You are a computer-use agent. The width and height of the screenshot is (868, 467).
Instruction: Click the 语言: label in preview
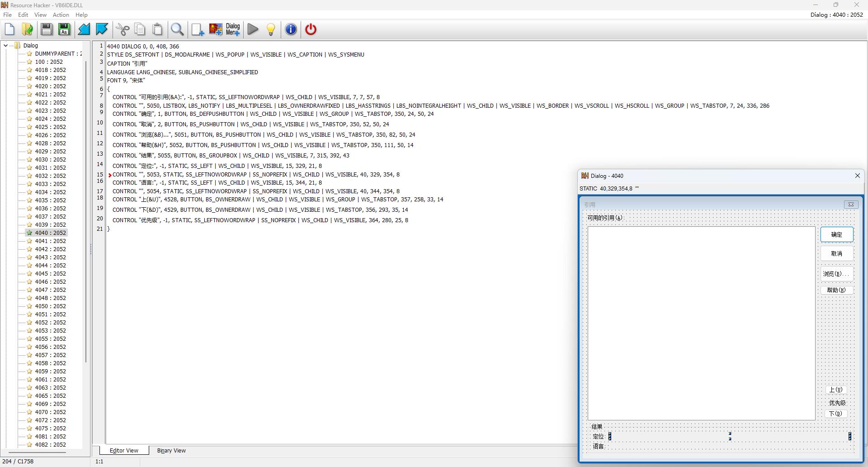click(599, 447)
